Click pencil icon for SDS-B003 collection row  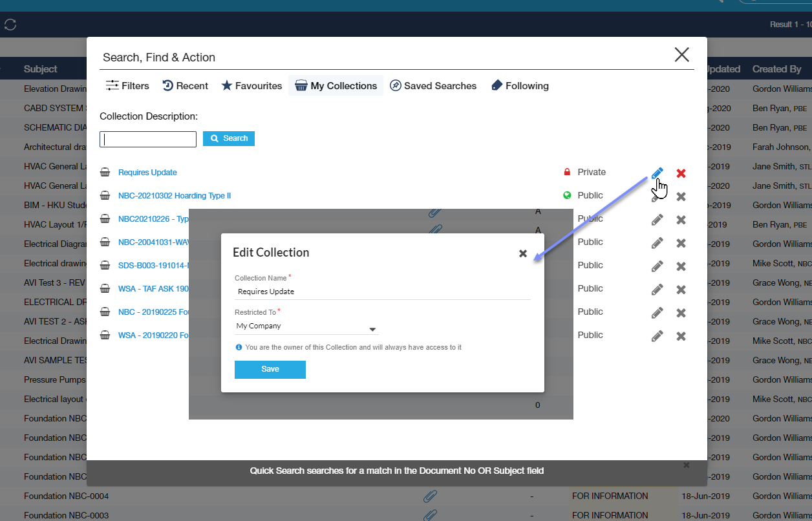click(x=657, y=266)
